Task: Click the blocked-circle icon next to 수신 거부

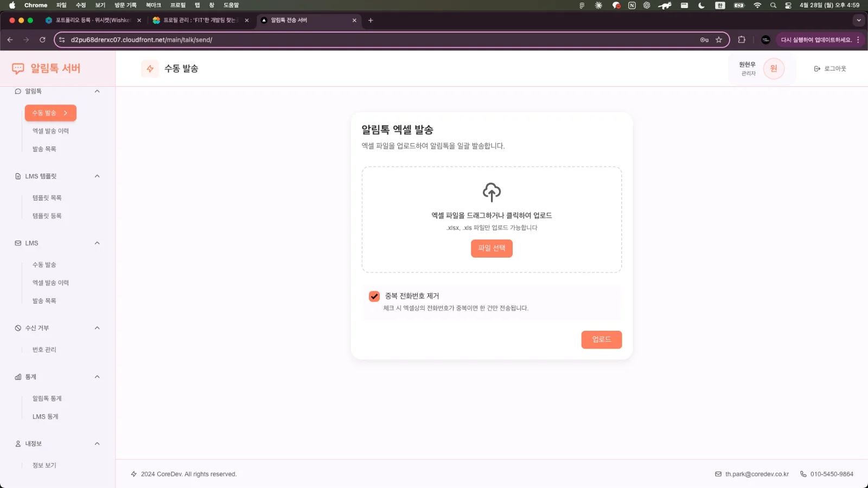Action: [x=18, y=328]
